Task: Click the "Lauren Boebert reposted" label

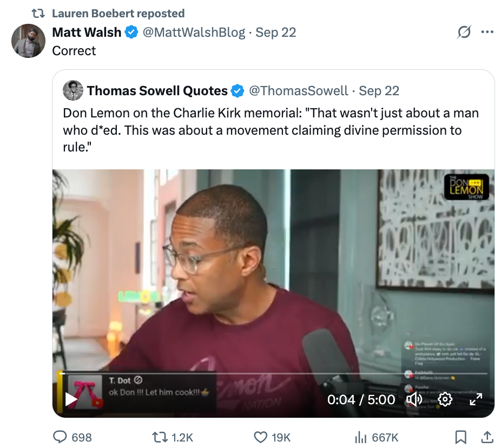Action: tap(118, 14)
